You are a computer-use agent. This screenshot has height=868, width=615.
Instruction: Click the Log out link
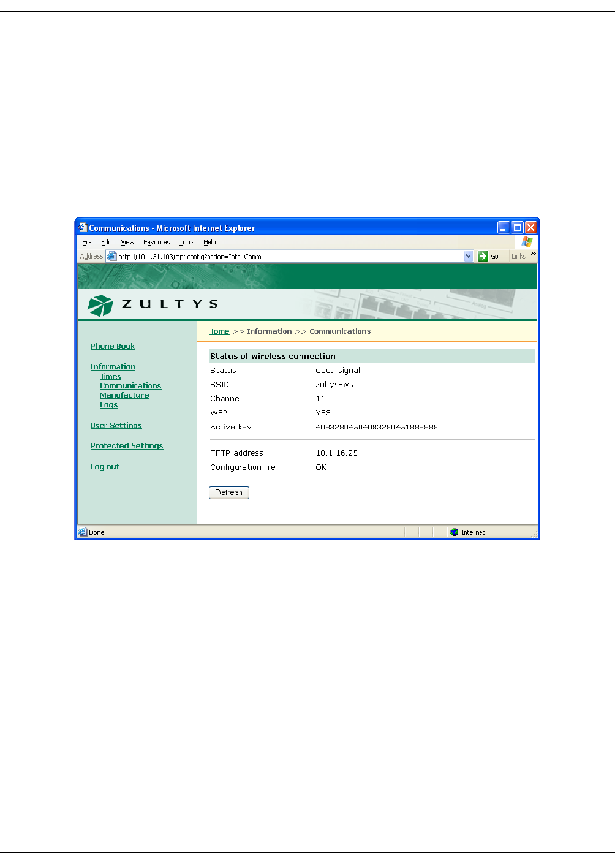pos(105,466)
